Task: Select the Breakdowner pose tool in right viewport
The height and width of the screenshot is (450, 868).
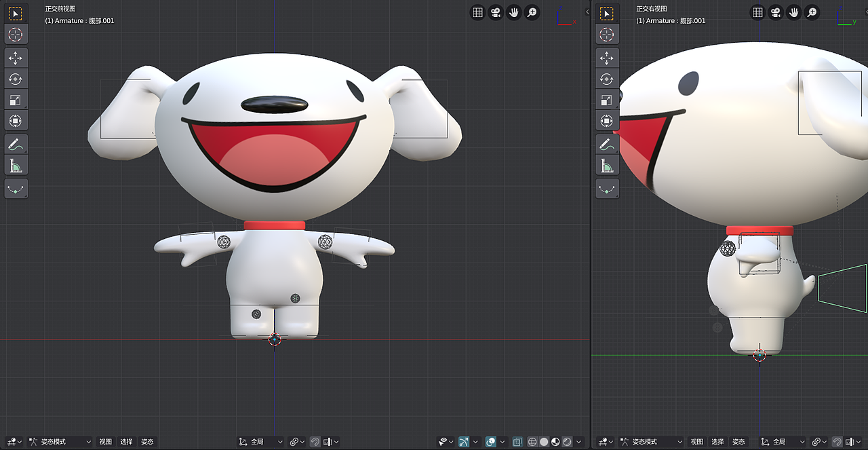Action: click(x=607, y=189)
